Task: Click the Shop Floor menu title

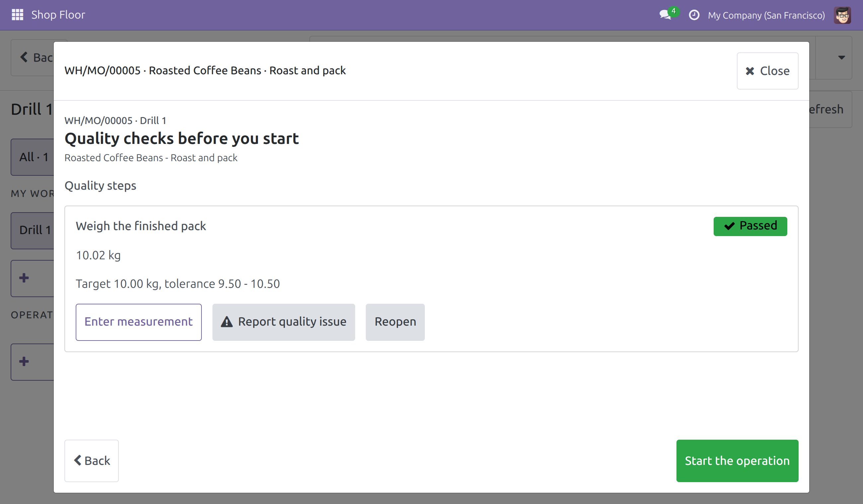Action: pos(58,15)
